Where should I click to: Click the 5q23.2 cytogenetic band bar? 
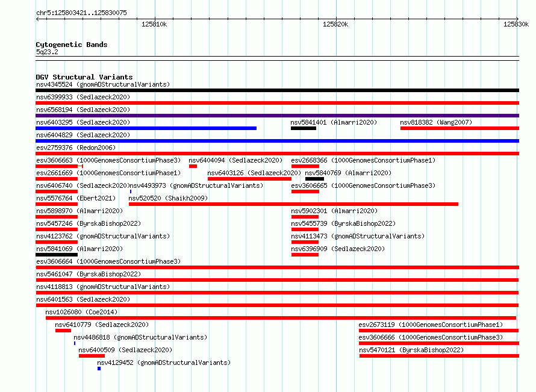point(277,58)
